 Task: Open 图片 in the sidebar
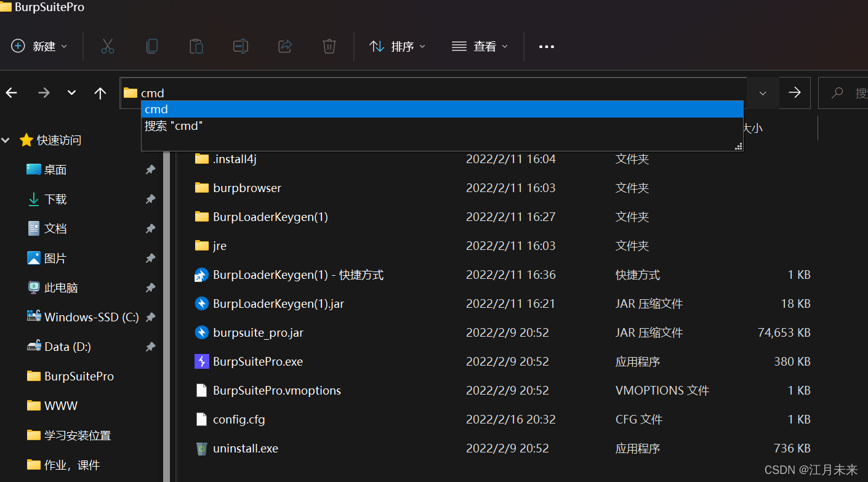pos(47,258)
